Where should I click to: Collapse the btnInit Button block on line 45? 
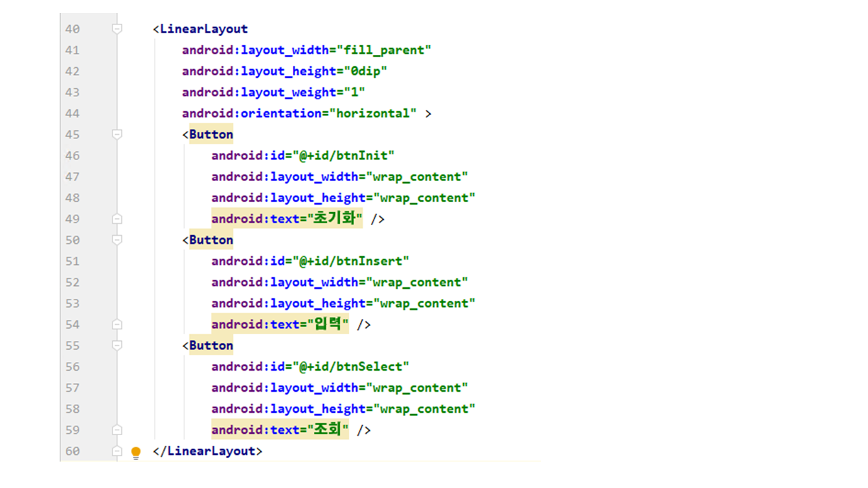point(117,135)
